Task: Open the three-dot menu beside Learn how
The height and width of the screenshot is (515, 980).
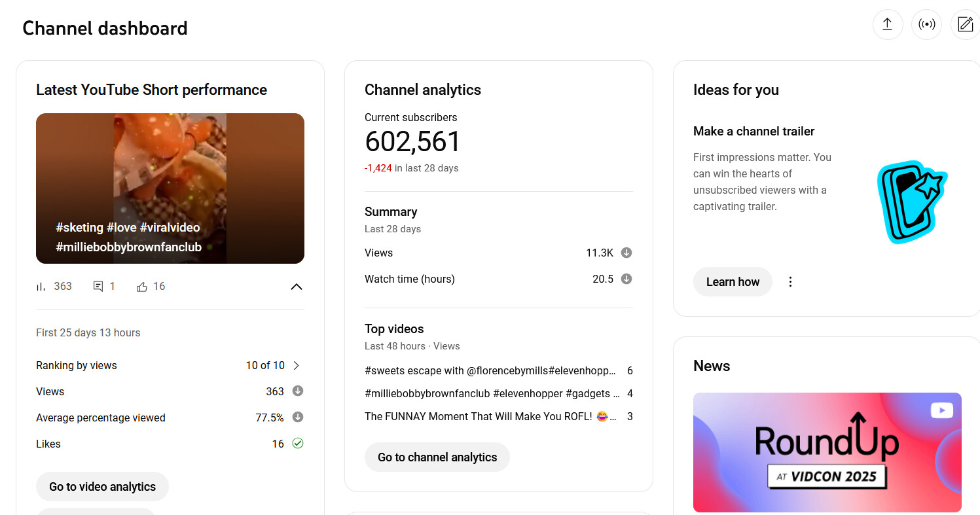Action: click(790, 282)
